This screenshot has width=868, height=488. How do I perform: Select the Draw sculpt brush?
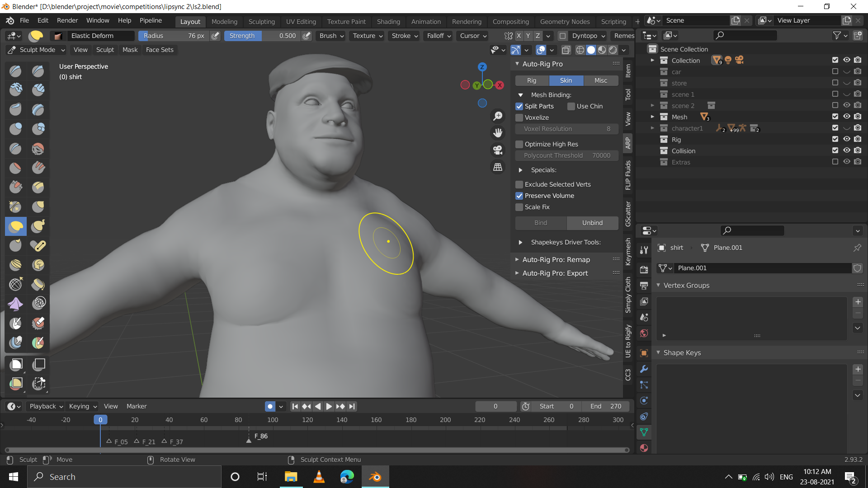16,71
